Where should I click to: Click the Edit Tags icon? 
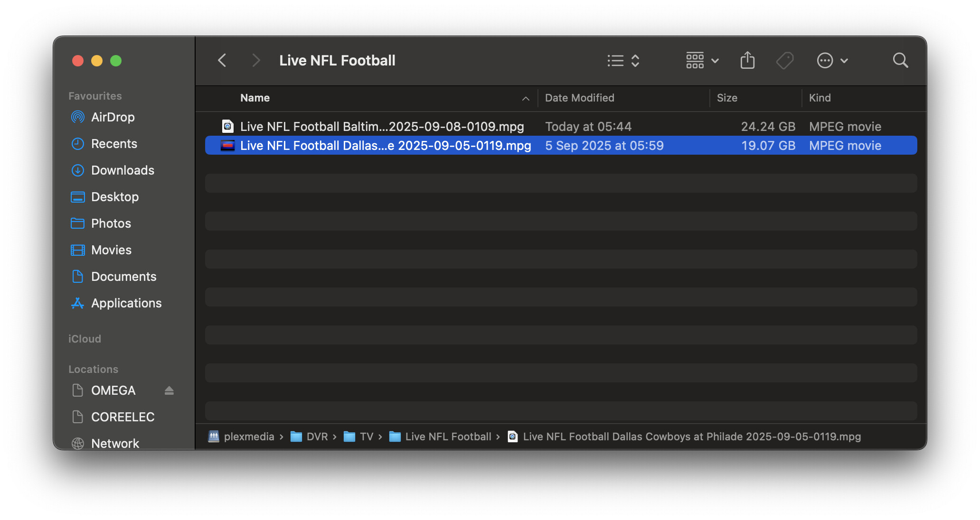(784, 60)
